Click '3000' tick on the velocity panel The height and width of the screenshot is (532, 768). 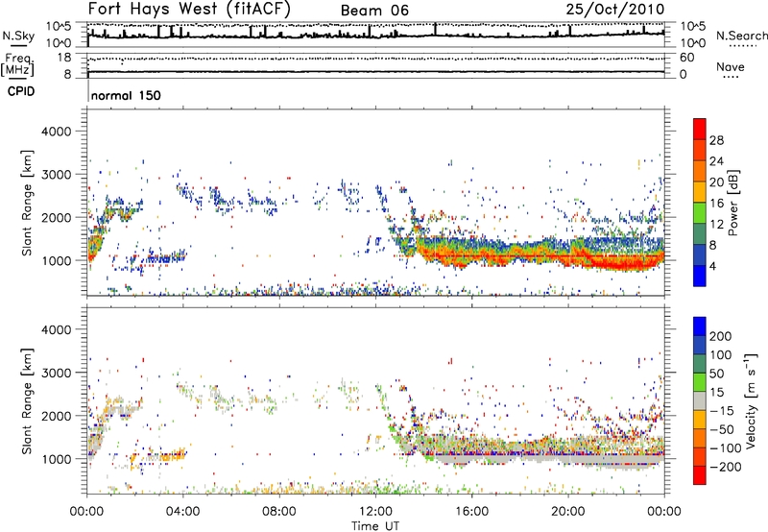click(57, 373)
